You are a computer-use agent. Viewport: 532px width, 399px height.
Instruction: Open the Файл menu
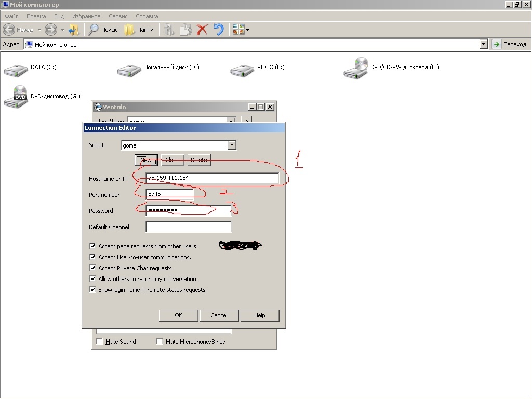11,16
